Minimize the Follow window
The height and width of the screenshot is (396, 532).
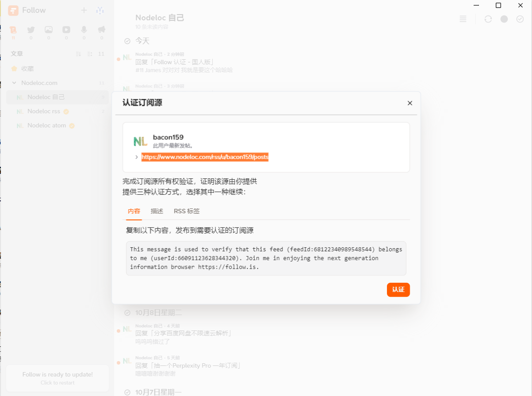coord(477,5)
